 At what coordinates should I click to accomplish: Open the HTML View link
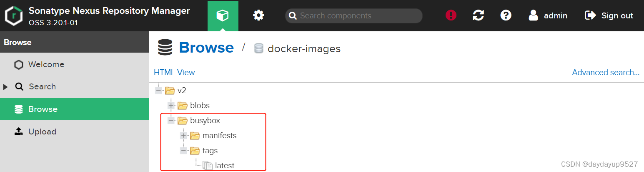pos(174,72)
